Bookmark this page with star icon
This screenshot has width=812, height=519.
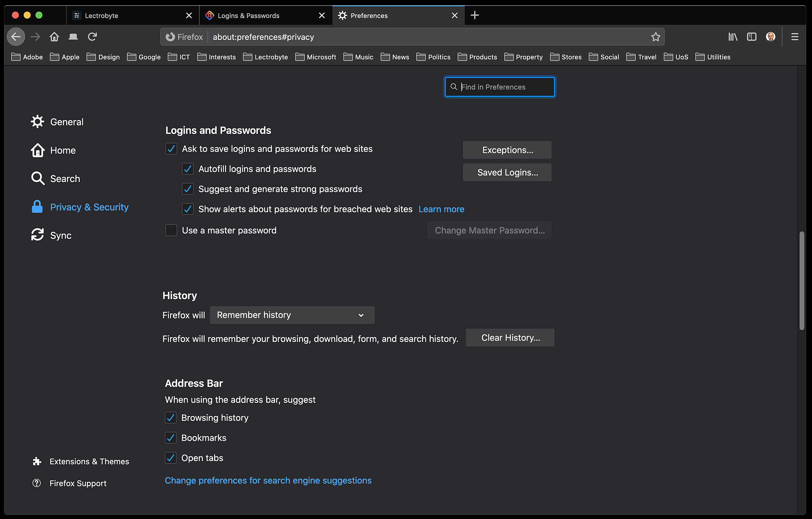coord(655,36)
